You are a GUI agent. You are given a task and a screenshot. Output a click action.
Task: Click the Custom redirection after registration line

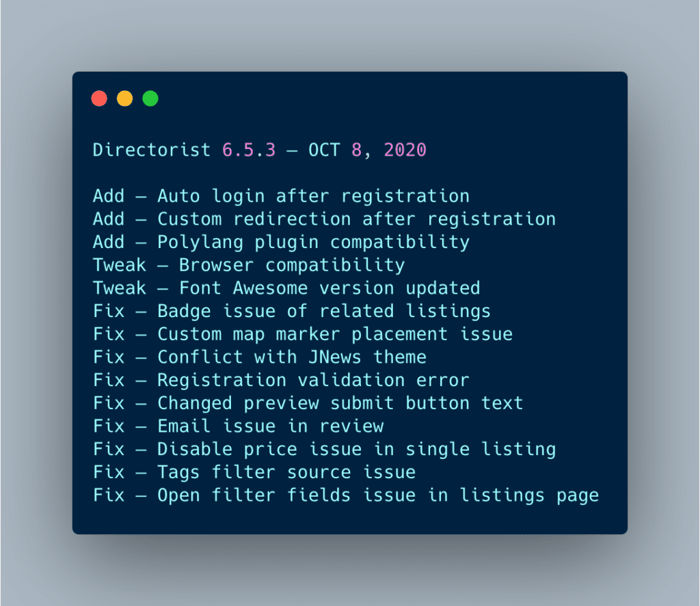tap(325, 219)
